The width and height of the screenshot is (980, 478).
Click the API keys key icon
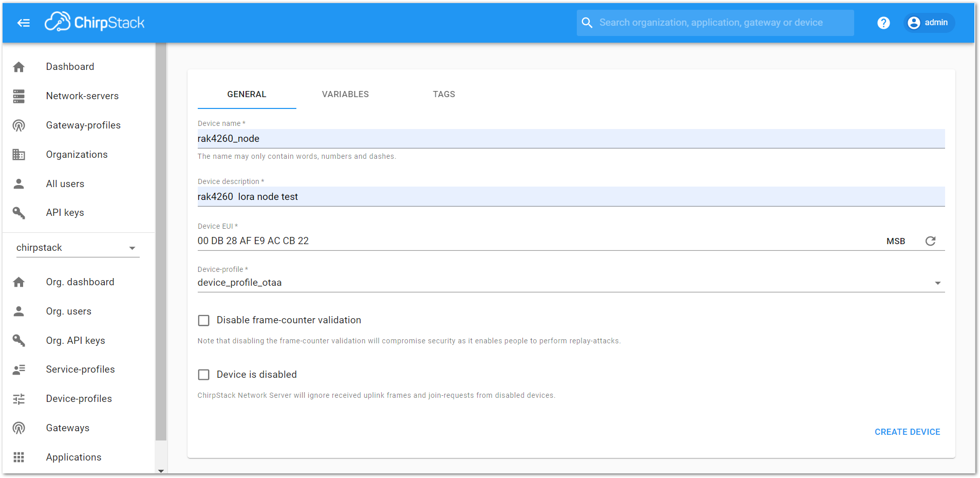point(19,213)
